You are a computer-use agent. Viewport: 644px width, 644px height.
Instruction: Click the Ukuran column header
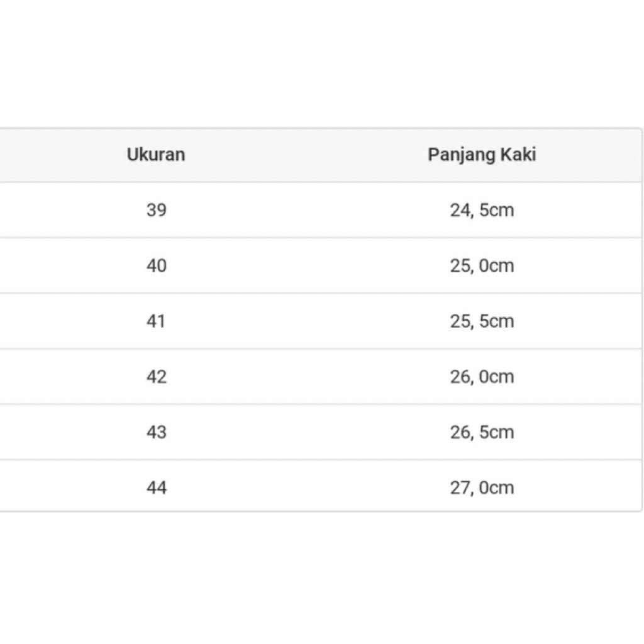pyautogui.click(x=156, y=155)
